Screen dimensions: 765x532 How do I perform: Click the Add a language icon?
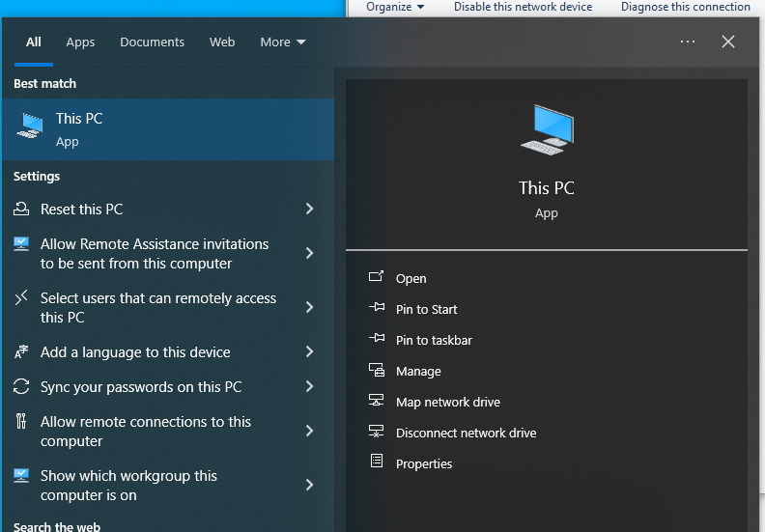(x=21, y=352)
